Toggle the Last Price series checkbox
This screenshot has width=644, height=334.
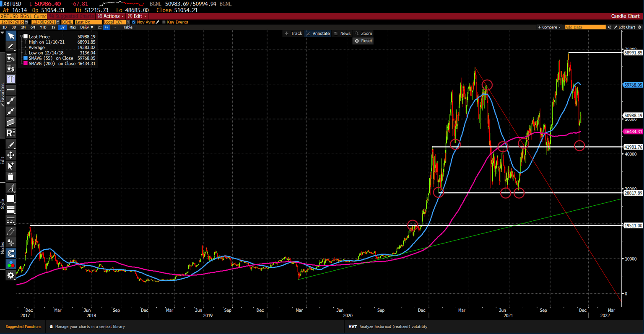click(x=26, y=36)
